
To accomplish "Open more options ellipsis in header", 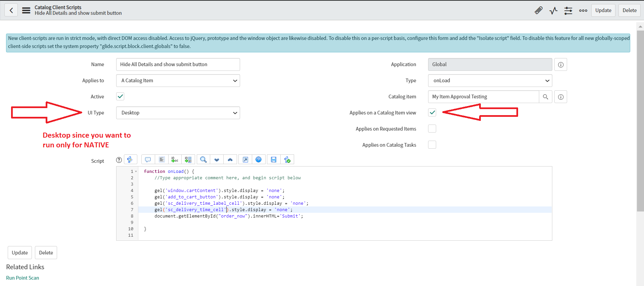I will [x=583, y=10].
